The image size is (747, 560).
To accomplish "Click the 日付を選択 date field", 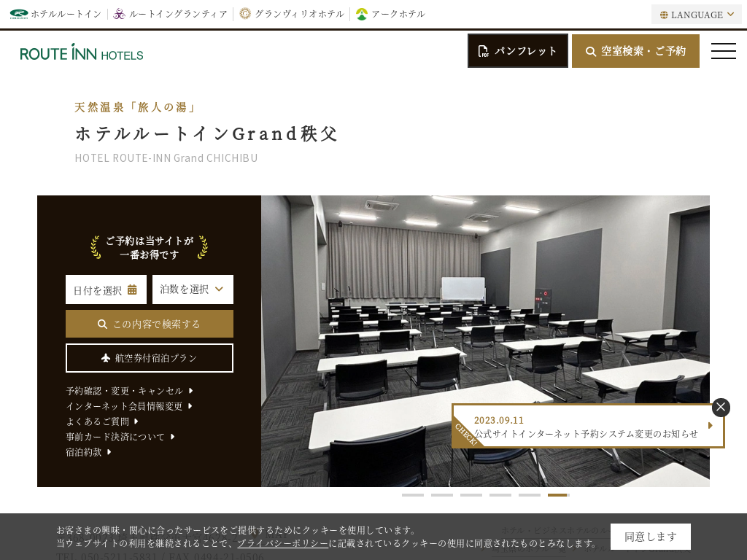I will click(x=107, y=289).
